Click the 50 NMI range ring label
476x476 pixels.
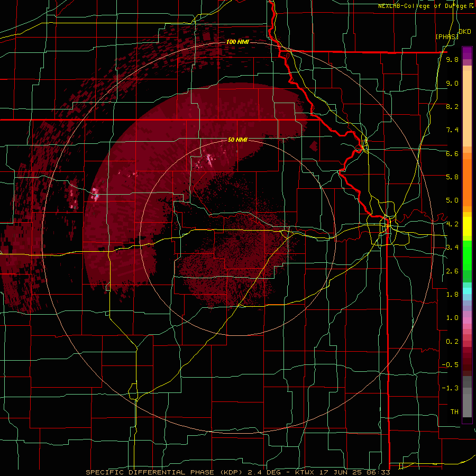[x=237, y=140]
